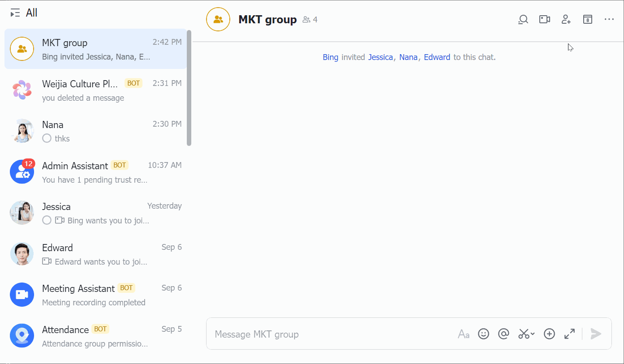Click the Edward link in the invite notice
Image resolution: width=624 pixels, height=364 pixels.
(437, 57)
